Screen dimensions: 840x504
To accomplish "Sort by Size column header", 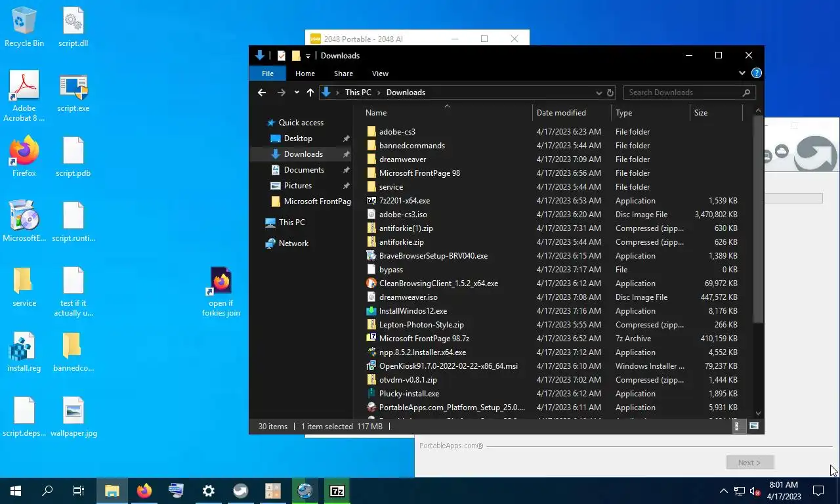I will [716, 113].
